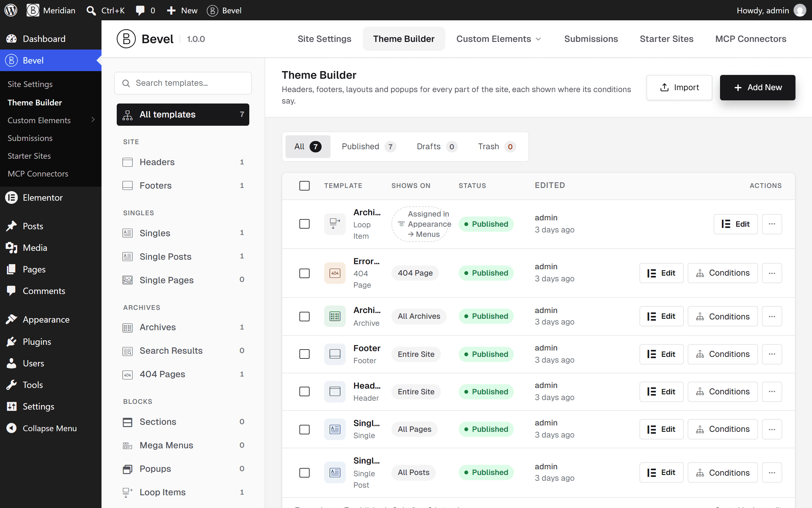Open Conditions for the 404 Page template
812x508 pixels.
723,273
